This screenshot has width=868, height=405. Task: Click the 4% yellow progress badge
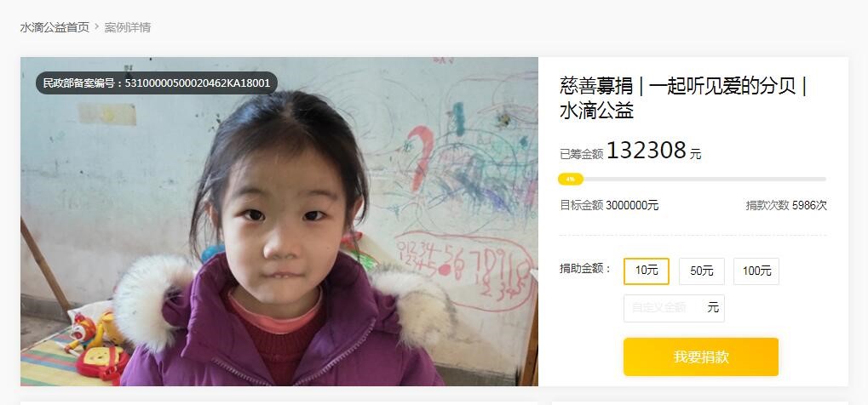tap(570, 180)
